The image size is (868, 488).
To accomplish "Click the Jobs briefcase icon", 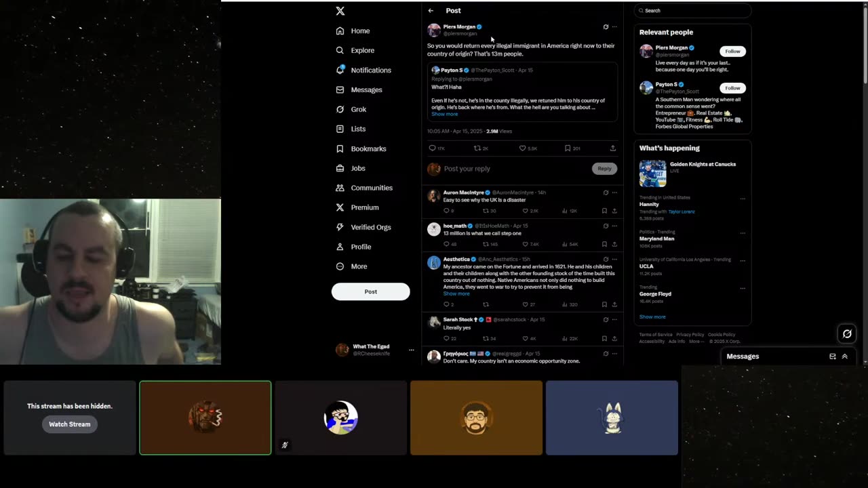I will click(x=340, y=168).
